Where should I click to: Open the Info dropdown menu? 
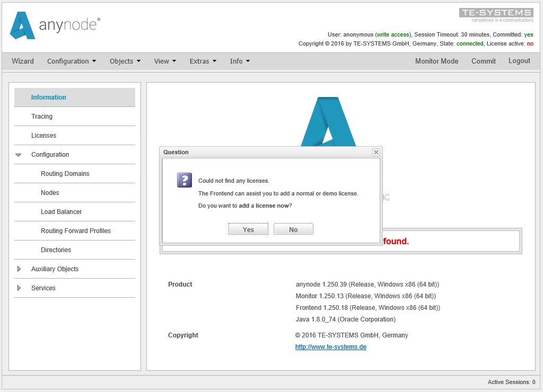click(x=240, y=61)
